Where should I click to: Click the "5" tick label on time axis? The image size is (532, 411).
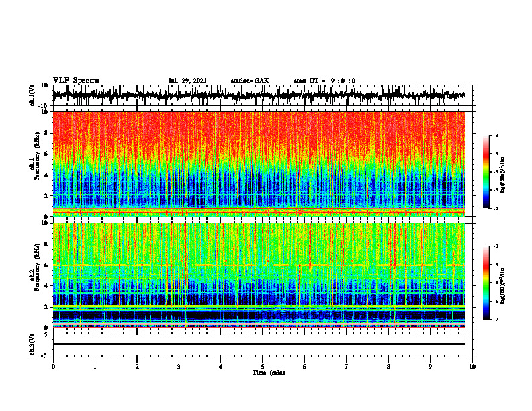(263, 367)
